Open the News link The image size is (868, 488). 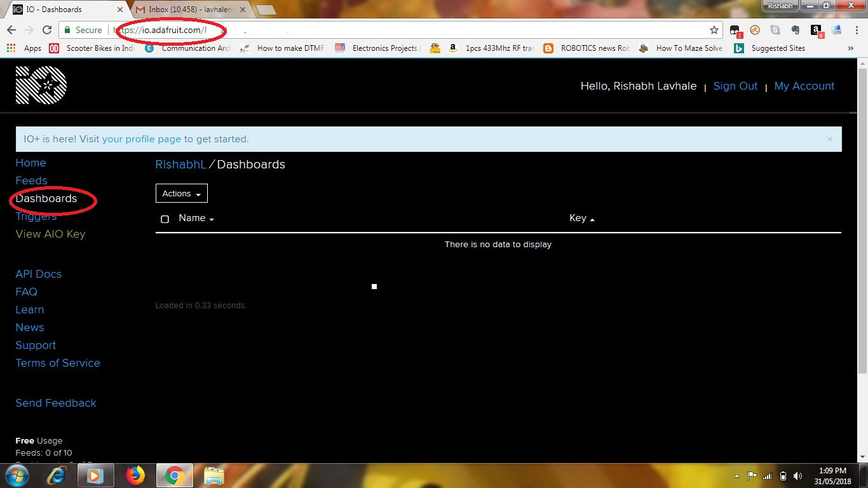tap(30, 327)
